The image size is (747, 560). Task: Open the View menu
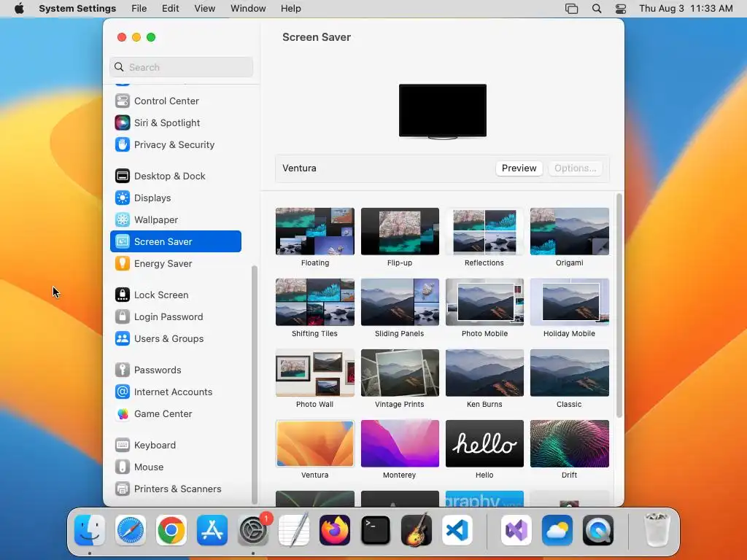[205, 9]
